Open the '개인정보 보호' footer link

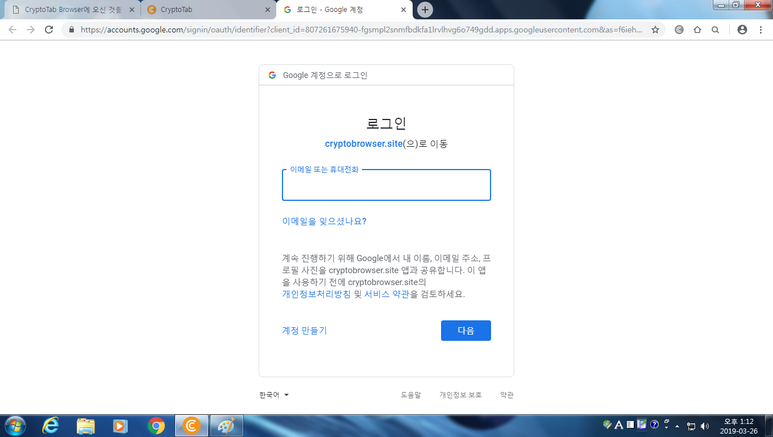(460, 395)
